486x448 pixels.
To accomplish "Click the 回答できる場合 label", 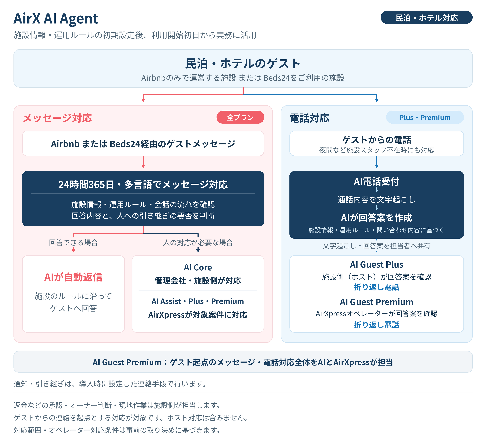I will (x=73, y=242).
